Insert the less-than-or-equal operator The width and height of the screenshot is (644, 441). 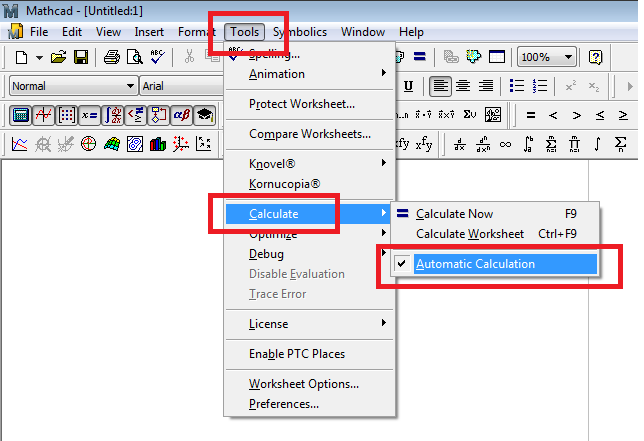[x=600, y=115]
